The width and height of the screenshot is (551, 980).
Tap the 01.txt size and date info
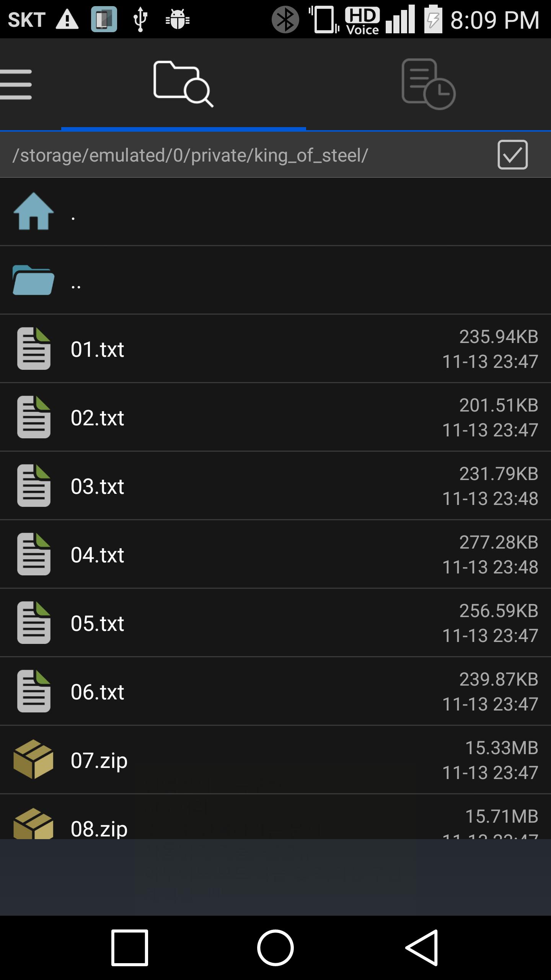tap(491, 349)
